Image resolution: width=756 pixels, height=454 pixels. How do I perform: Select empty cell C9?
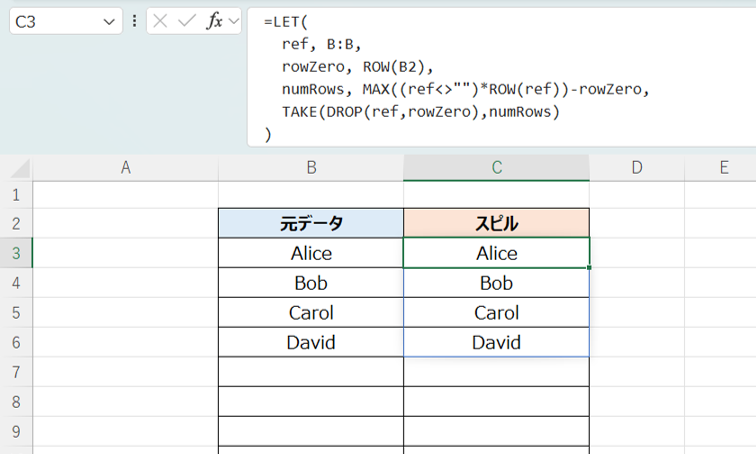(497, 432)
